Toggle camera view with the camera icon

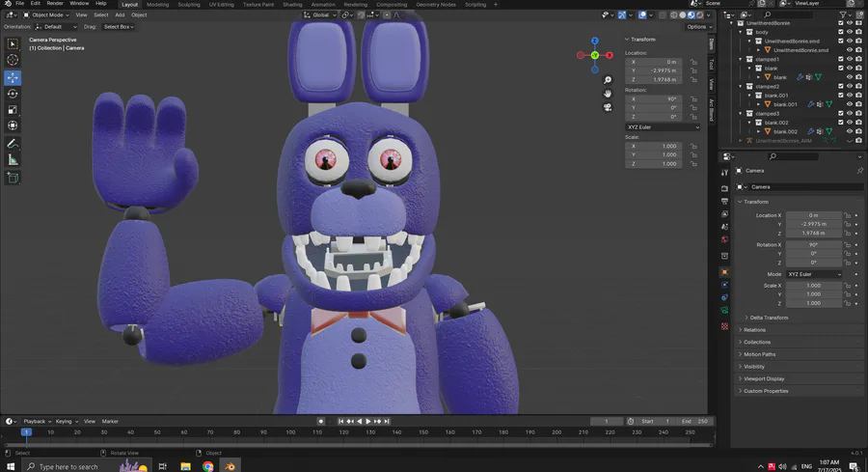pyautogui.click(x=608, y=107)
